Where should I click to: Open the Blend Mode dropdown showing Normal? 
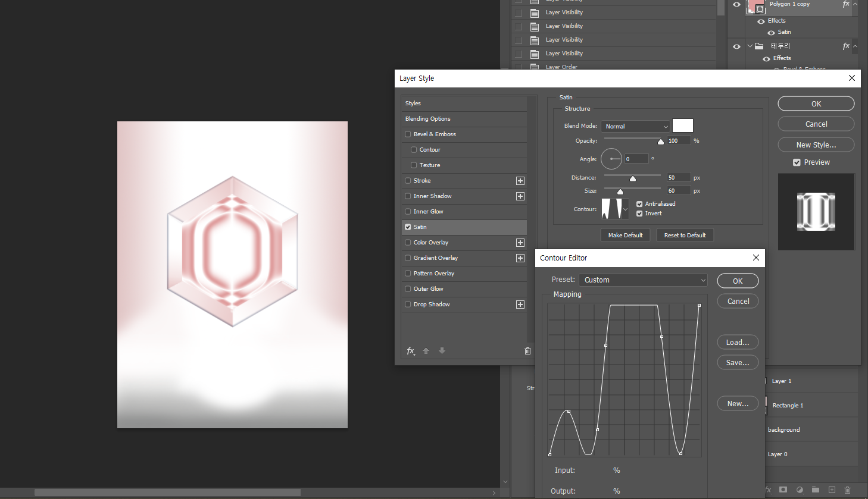636,126
